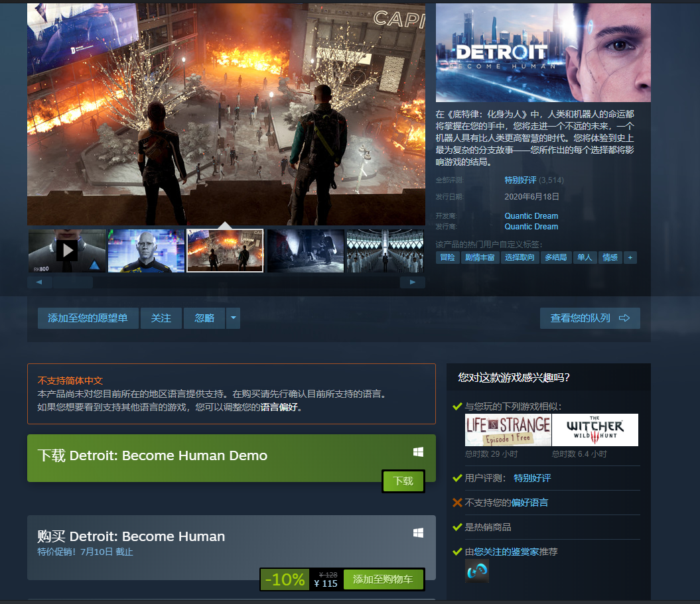Viewport: 700px width, 604px height.
Task: Open the large burning plaza screenshot
Action: (x=226, y=114)
